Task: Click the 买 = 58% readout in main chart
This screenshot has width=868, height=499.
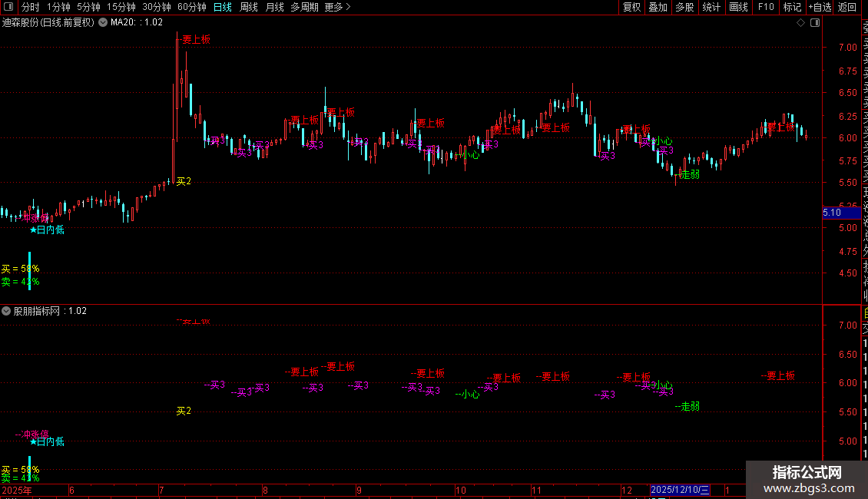Action: [x=21, y=269]
